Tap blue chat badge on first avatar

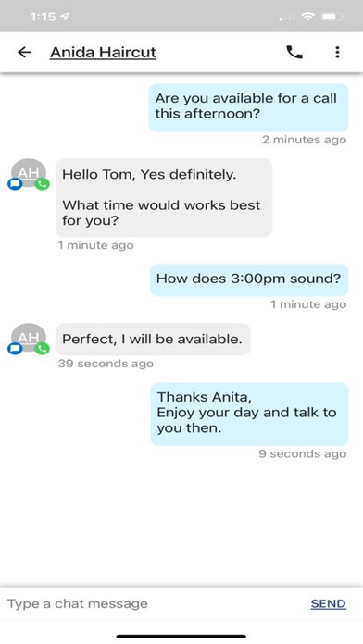[x=15, y=184]
